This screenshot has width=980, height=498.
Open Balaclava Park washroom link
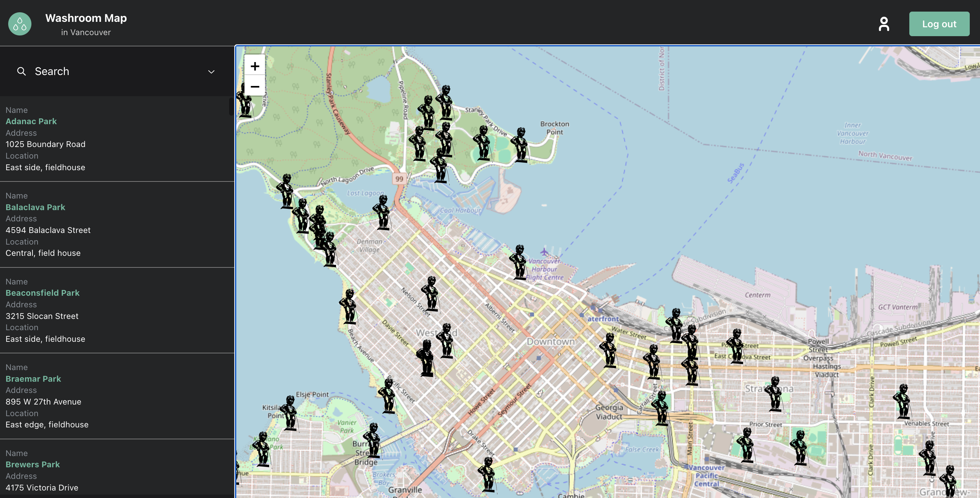coord(36,207)
